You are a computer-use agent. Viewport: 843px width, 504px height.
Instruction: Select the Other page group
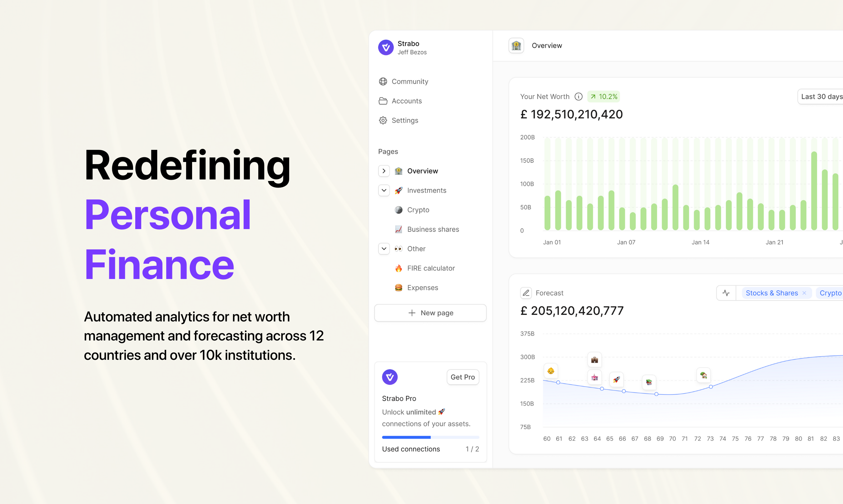point(416,249)
